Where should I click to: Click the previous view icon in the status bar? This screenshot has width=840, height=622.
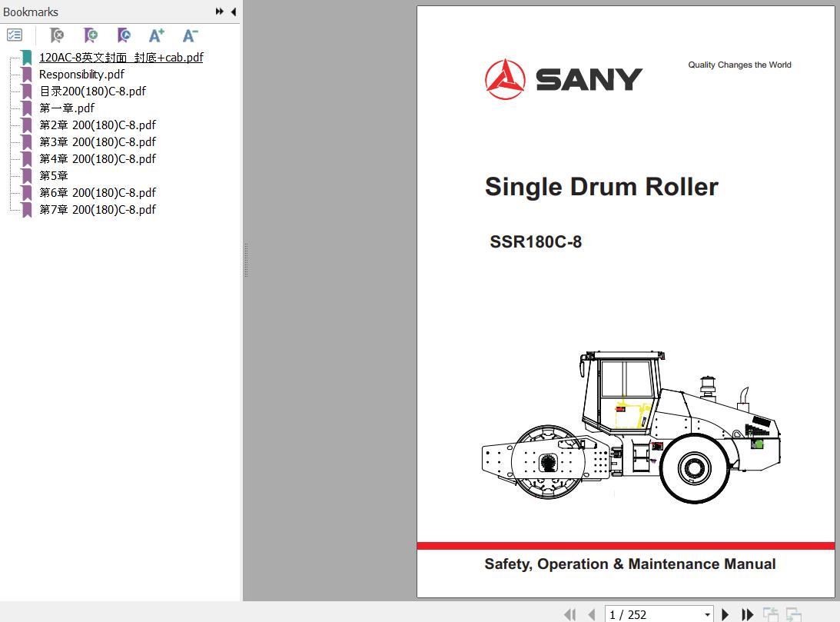point(770,614)
